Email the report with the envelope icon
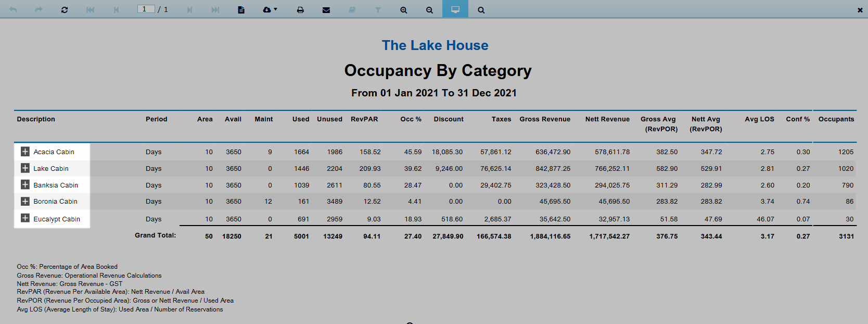868x324 pixels. point(326,10)
